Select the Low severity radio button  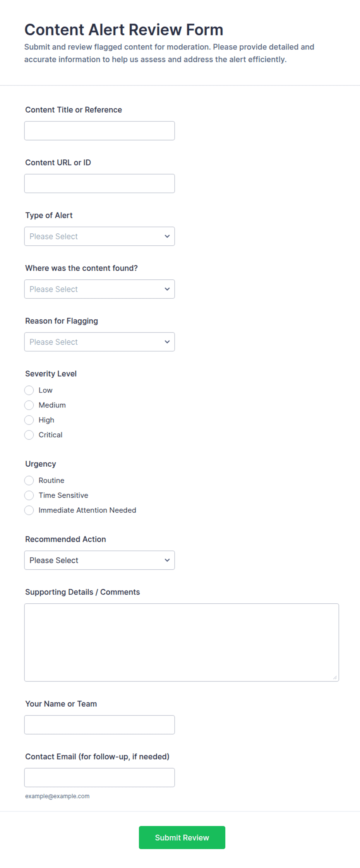tap(29, 390)
